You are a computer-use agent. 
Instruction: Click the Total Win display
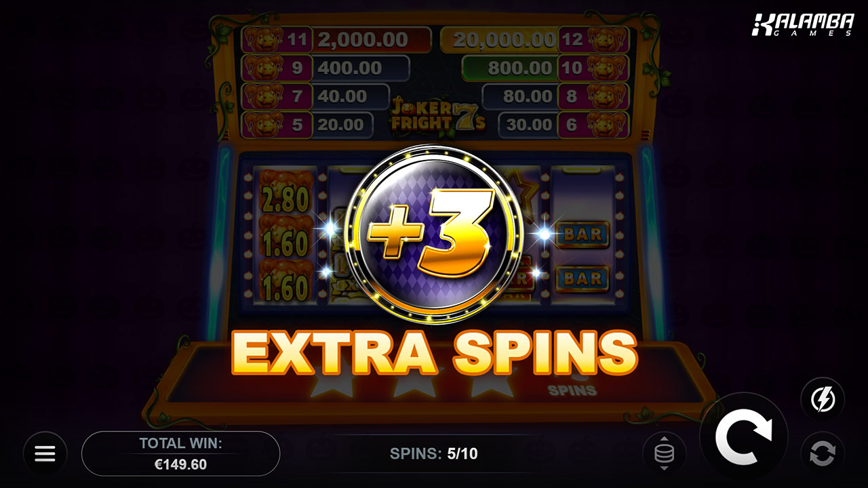(x=180, y=453)
